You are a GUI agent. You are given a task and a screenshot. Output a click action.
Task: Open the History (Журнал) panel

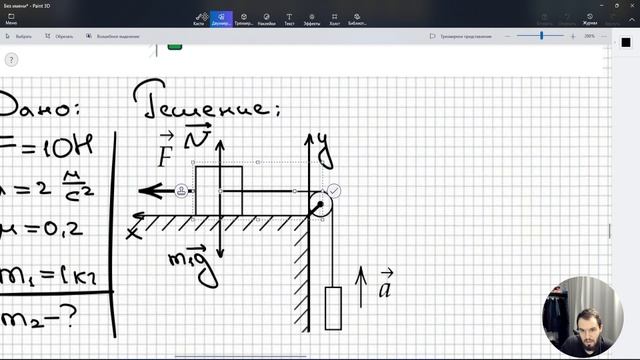point(590,19)
